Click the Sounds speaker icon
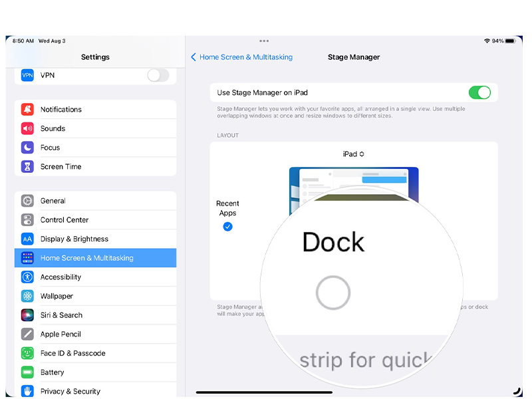 pos(27,128)
